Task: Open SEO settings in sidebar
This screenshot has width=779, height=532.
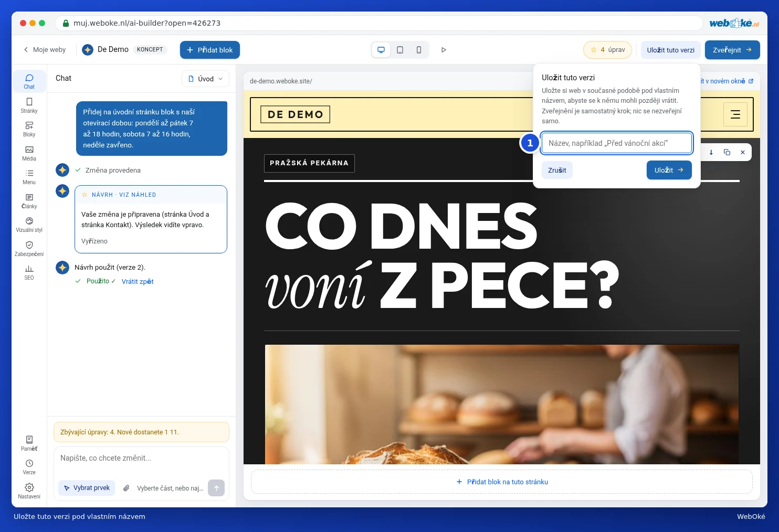Action: pos(29,272)
